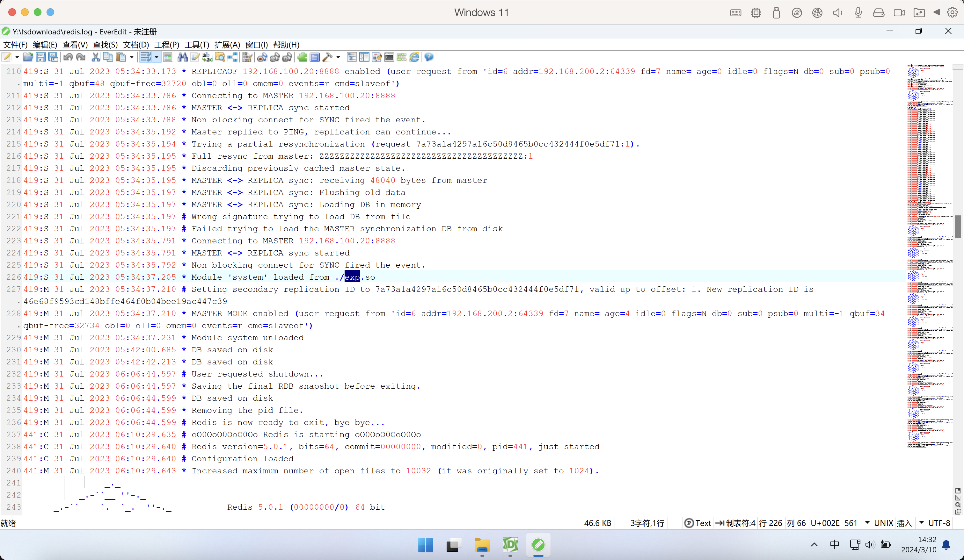Open the Paste options dropdown arrow

132,57
